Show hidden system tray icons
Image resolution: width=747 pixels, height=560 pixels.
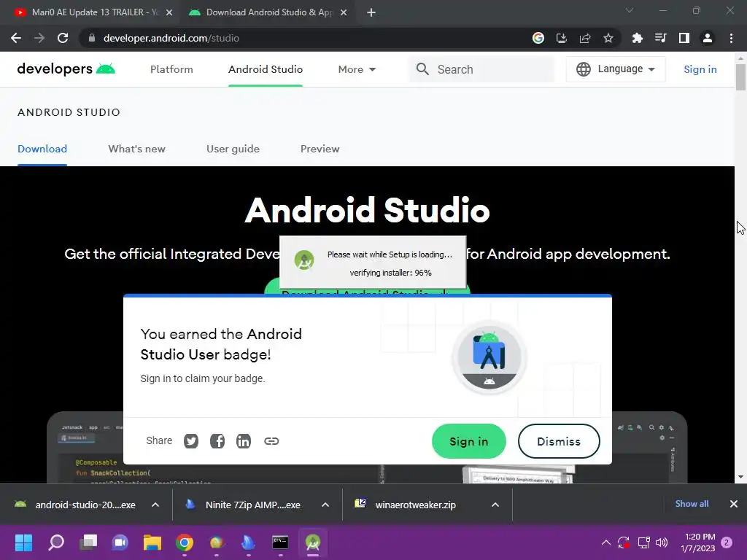click(x=606, y=542)
